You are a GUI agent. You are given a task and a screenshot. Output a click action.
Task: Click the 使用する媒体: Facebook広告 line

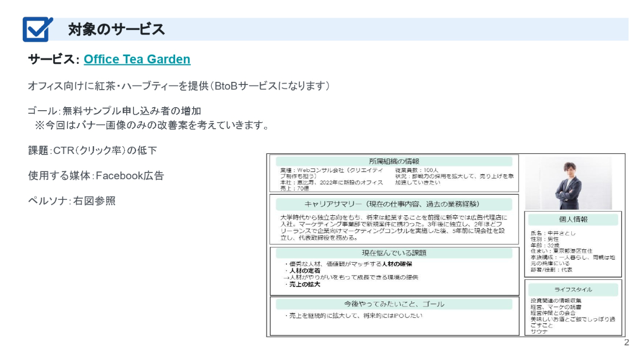[x=96, y=176]
